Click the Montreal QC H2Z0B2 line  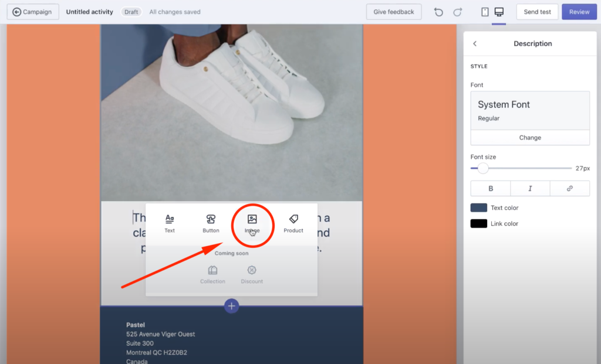click(x=156, y=352)
